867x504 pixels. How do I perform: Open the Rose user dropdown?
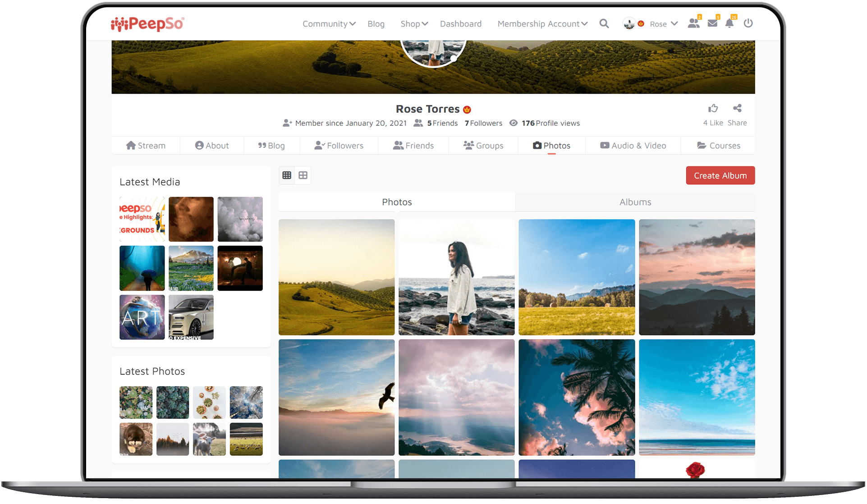pos(664,24)
